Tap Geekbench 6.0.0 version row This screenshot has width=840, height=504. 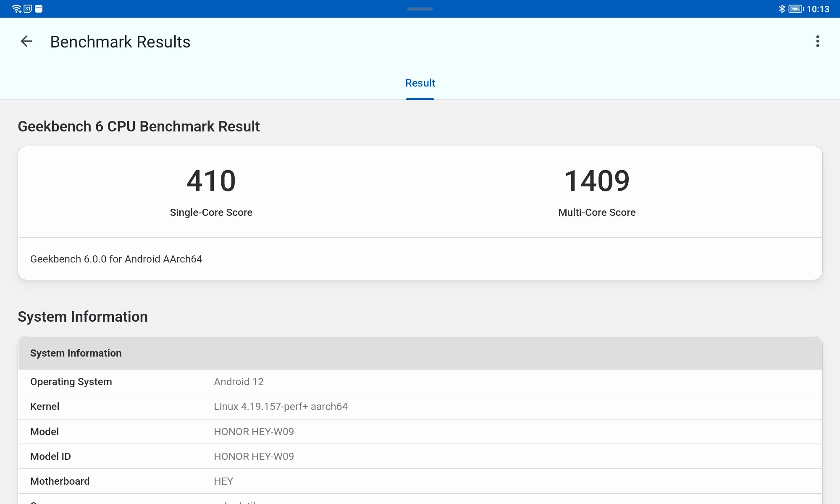(116, 259)
